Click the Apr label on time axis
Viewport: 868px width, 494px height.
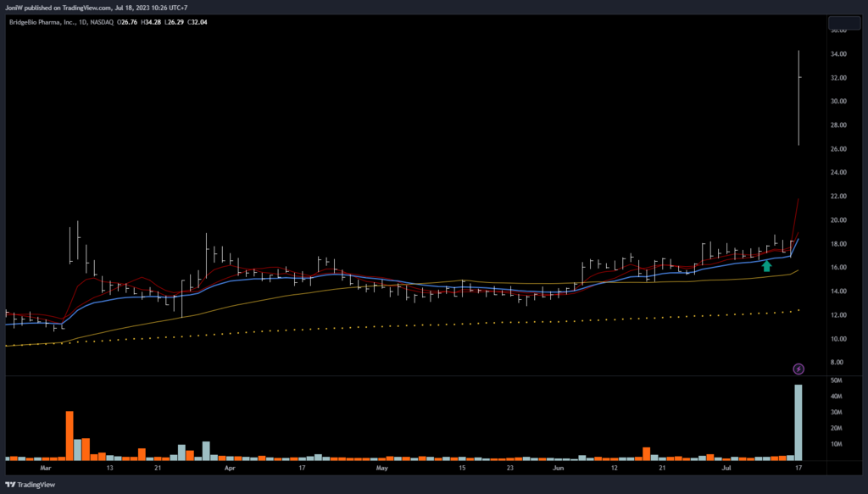coord(230,467)
